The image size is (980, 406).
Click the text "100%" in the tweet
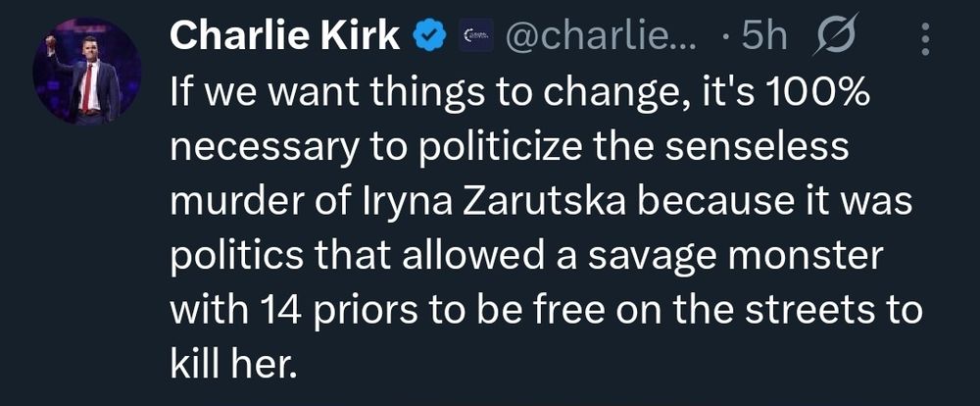pos(812,94)
